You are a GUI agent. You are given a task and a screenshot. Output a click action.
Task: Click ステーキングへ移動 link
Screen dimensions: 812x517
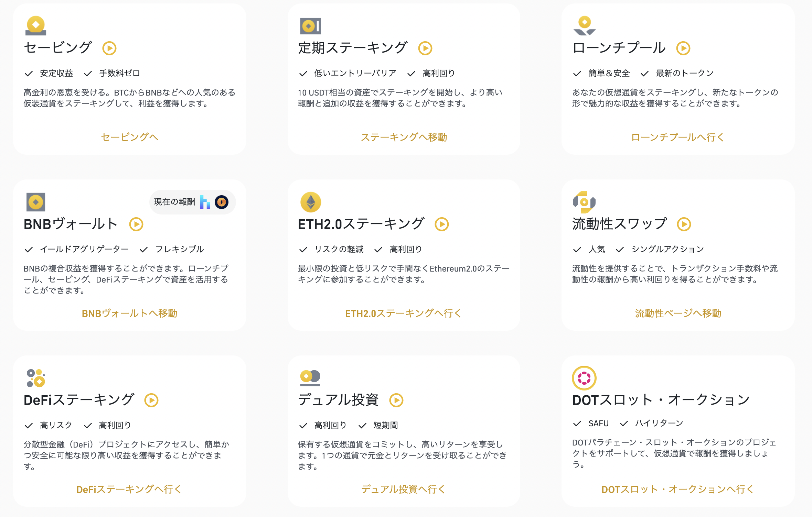(405, 137)
